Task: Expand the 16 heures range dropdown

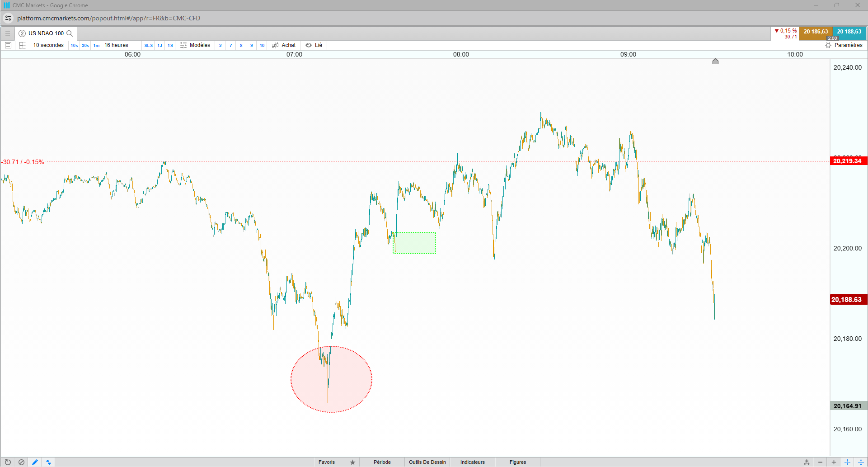Action: tap(117, 45)
